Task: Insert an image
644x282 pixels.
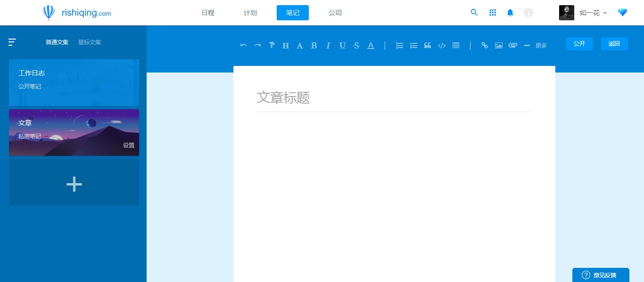Action: (498, 45)
